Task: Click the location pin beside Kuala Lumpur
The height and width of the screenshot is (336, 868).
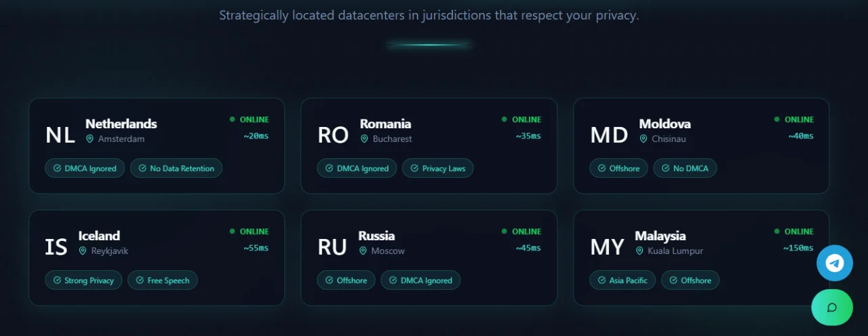Action: 639,250
